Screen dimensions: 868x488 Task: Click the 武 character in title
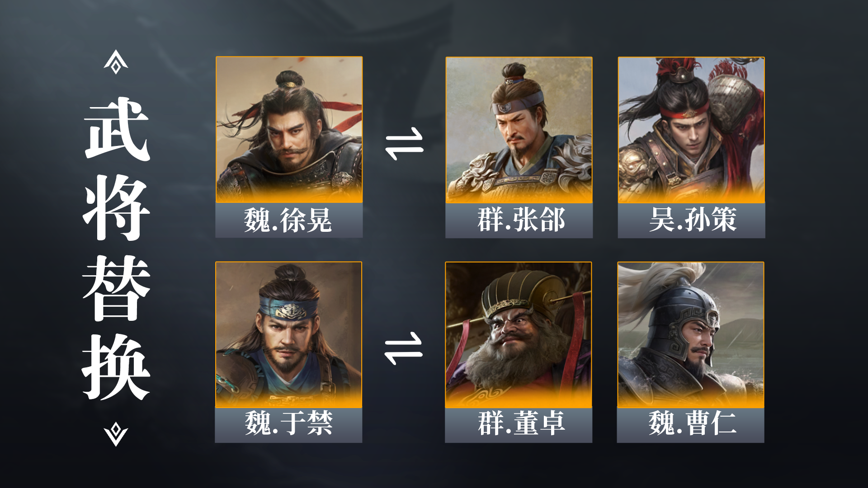pyautogui.click(x=117, y=129)
